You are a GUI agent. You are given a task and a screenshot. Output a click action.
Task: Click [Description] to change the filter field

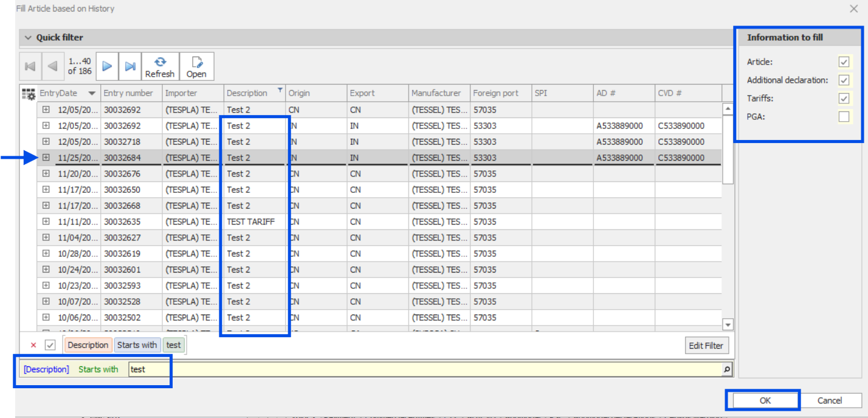point(45,369)
